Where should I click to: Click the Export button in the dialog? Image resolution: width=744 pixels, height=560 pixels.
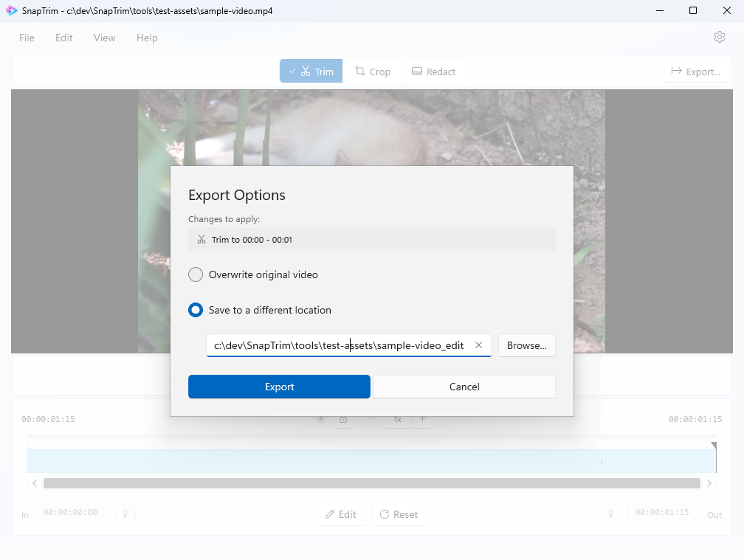279,386
